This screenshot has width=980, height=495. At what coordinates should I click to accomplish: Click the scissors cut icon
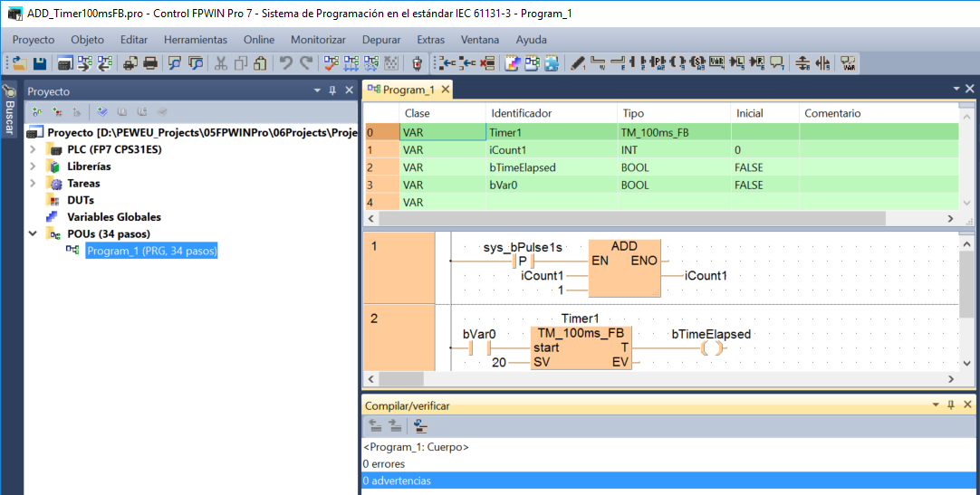pyautogui.click(x=221, y=63)
